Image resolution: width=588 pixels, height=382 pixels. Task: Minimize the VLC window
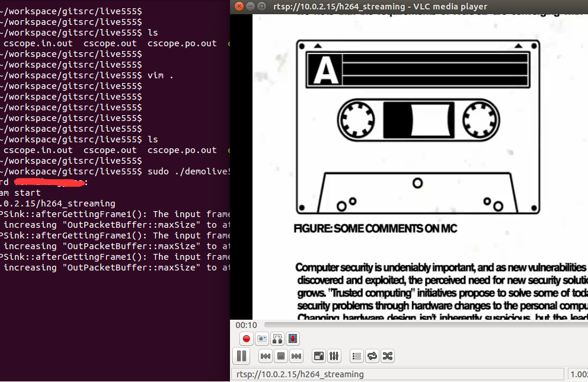click(251, 6)
